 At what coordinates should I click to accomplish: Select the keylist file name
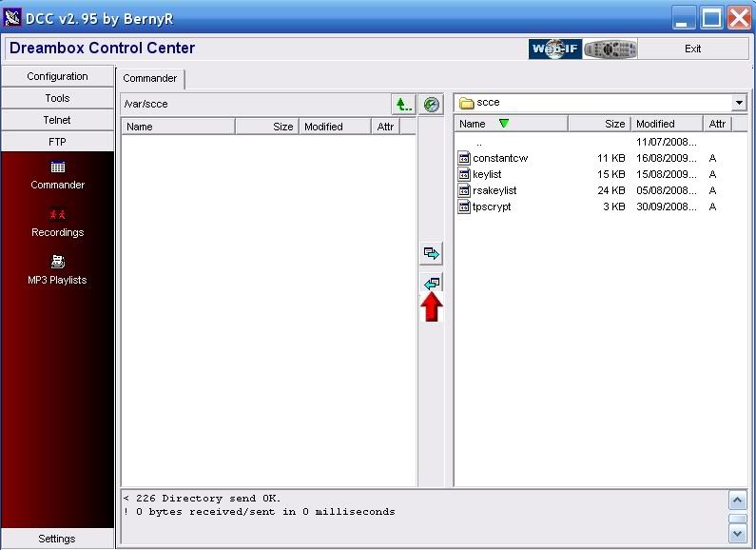click(487, 175)
